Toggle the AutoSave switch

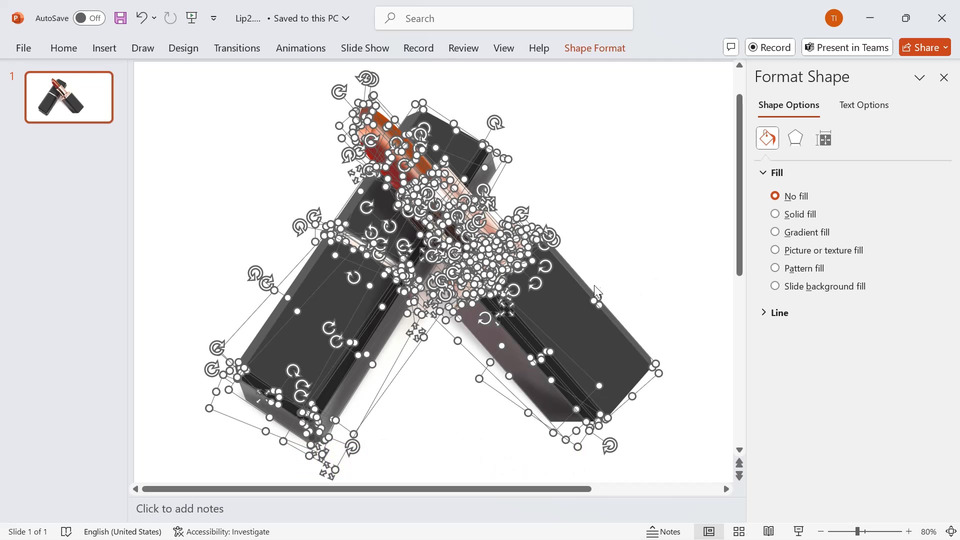(x=89, y=18)
